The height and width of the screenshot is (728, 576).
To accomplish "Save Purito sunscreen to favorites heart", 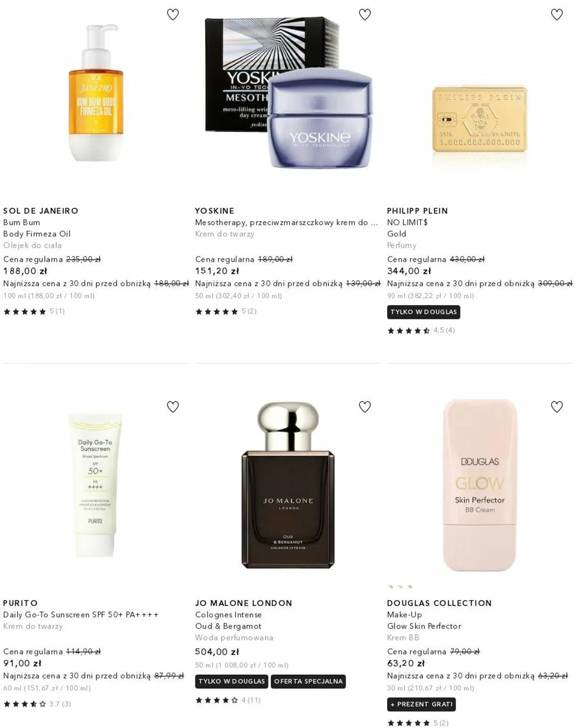I will pos(173,407).
